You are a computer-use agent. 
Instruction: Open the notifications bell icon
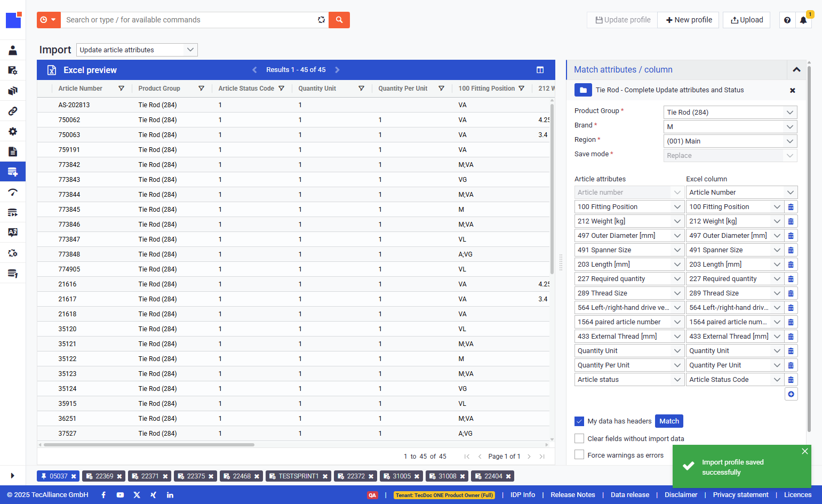(x=803, y=20)
